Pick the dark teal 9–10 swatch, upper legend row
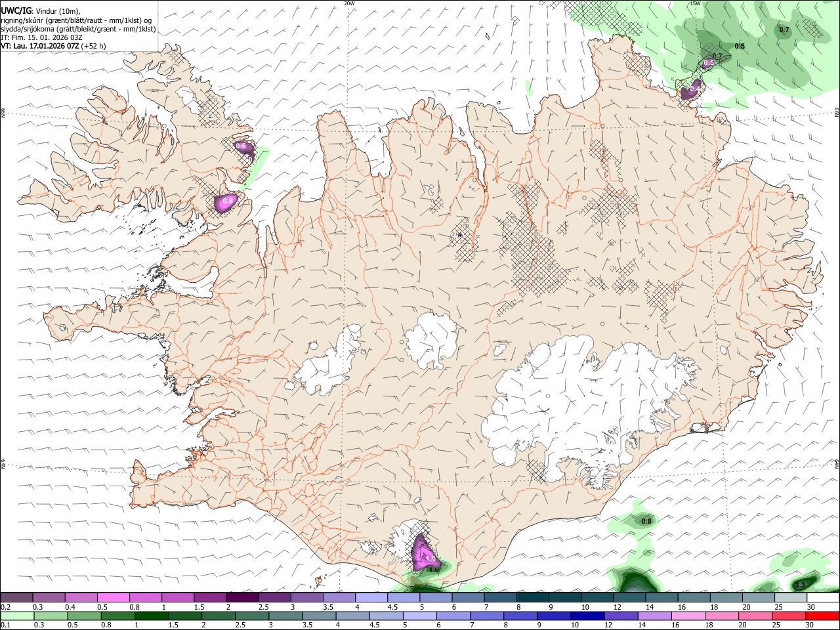Viewport: 840px width, 630px height. coord(565,597)
